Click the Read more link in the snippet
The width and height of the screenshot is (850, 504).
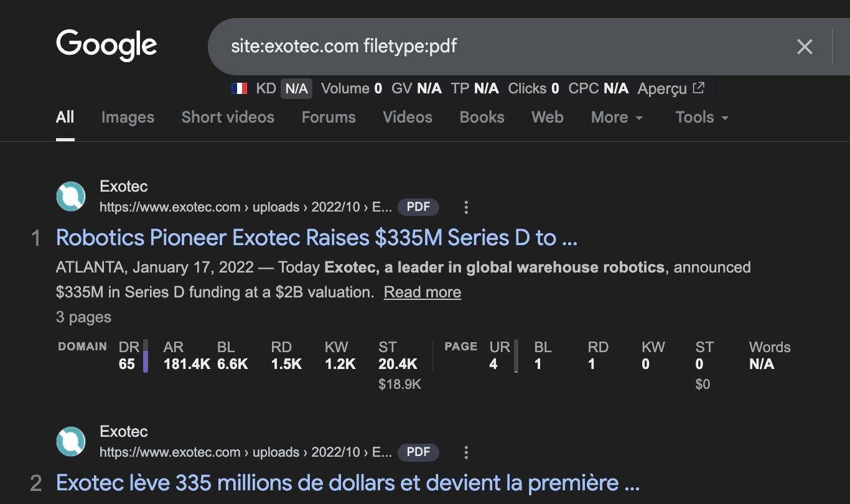click(422, 292)
